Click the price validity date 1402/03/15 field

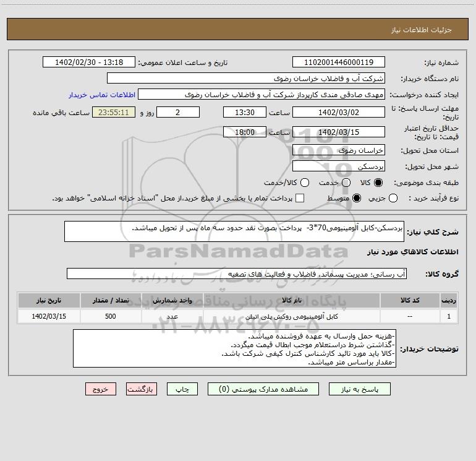(x=339, y=132)
